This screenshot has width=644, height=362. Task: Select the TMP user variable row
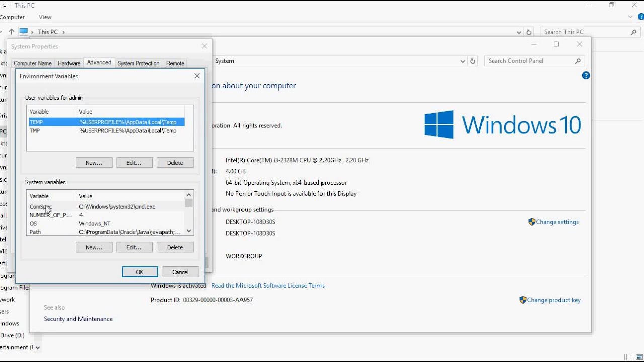[x=107, y=131]
